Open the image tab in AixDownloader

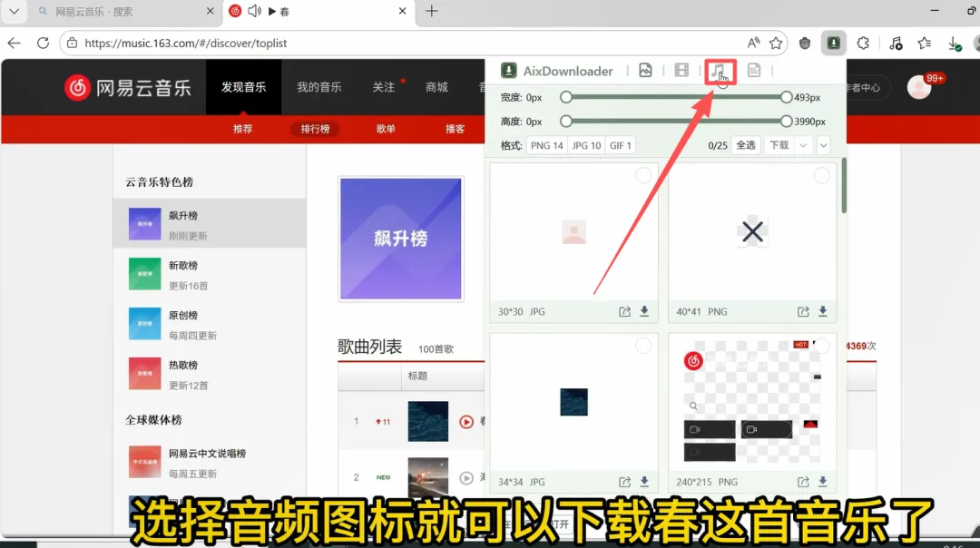645,71
